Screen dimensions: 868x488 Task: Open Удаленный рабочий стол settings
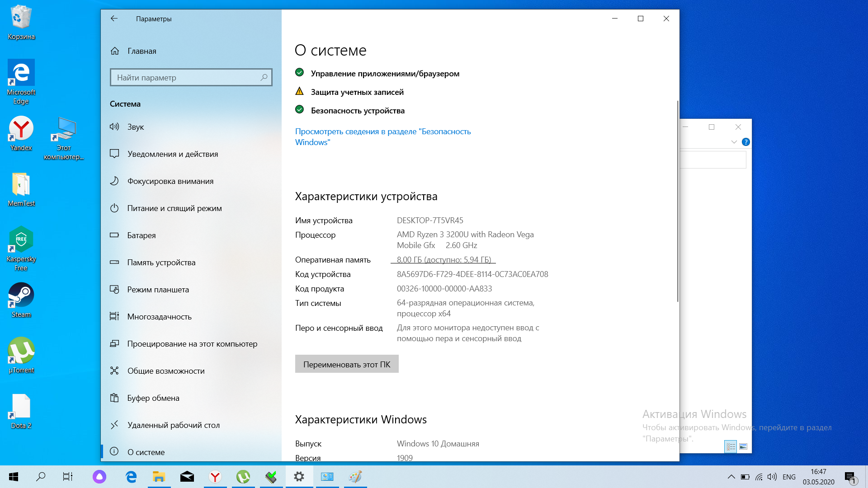pyautogui.click(x=173, y=425)
